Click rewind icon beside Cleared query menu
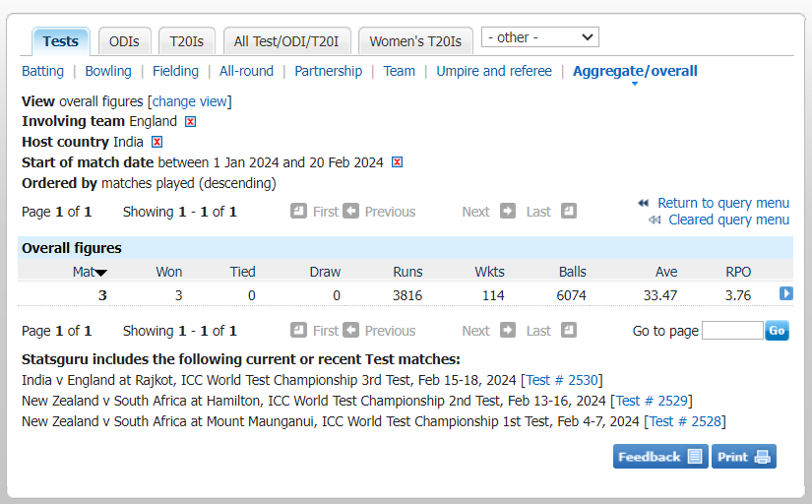This screenshot has height=504, width=812. pyautogui.click(x=655, y=220)
